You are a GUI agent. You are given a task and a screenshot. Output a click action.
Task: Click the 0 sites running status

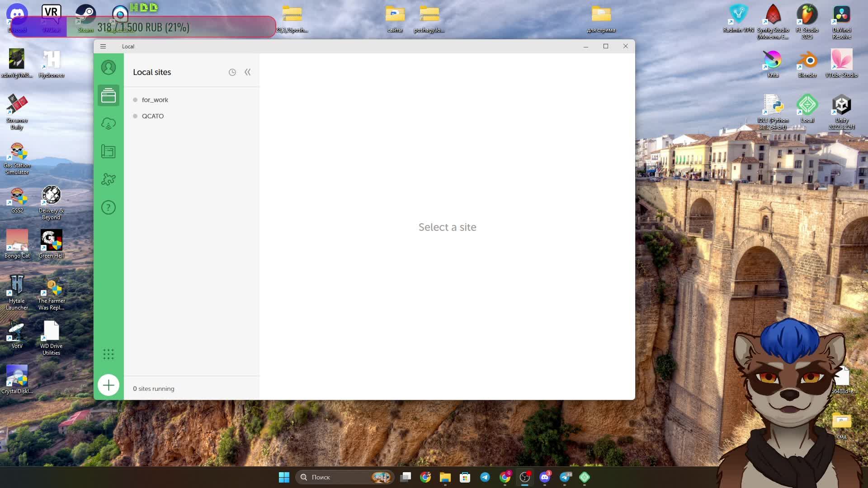coord(154,389)
